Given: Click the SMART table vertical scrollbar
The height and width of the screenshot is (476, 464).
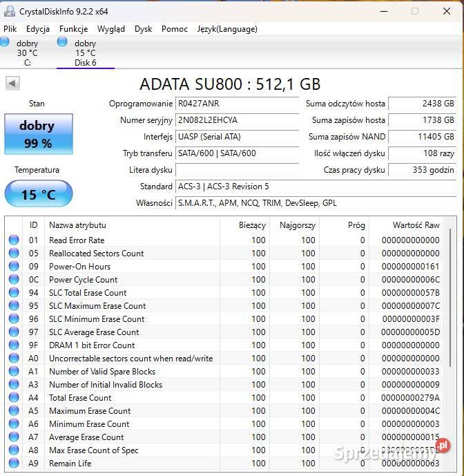Looking at the screenshot, I should coord(450,298).
